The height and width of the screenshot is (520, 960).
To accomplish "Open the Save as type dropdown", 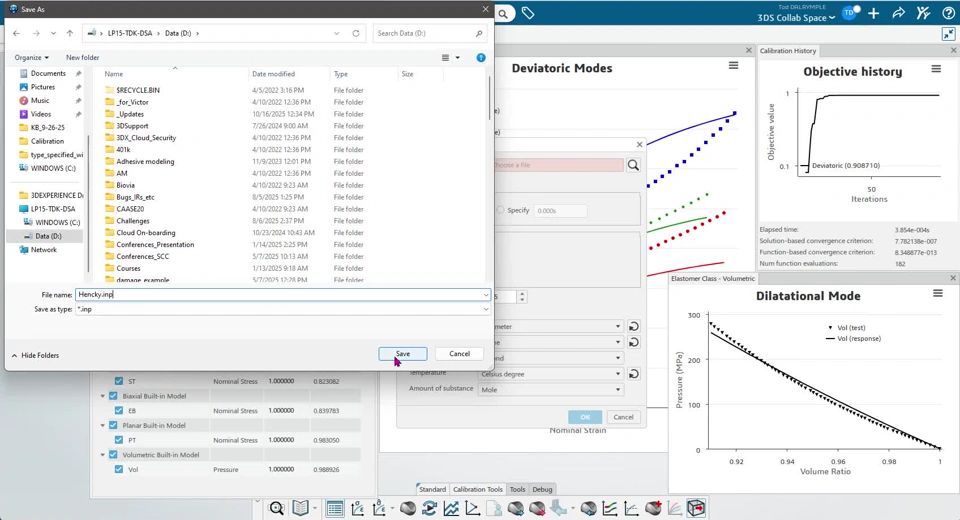I will point(486,309).
